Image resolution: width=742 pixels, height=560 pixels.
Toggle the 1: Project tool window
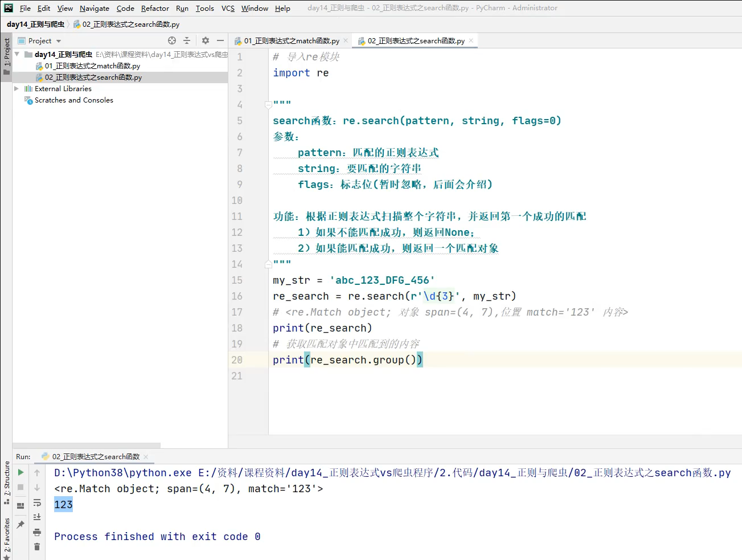click(x=6, y=56)
